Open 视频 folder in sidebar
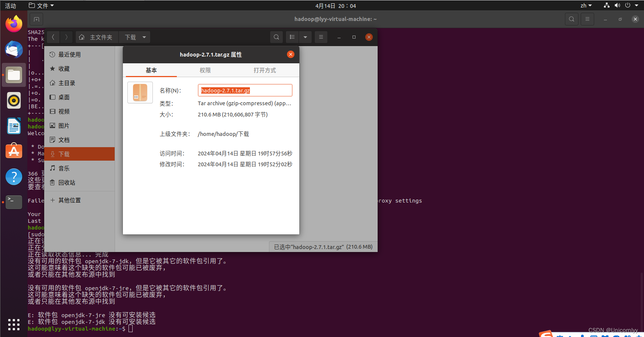The image size is (644, 337). pos(79,112)
